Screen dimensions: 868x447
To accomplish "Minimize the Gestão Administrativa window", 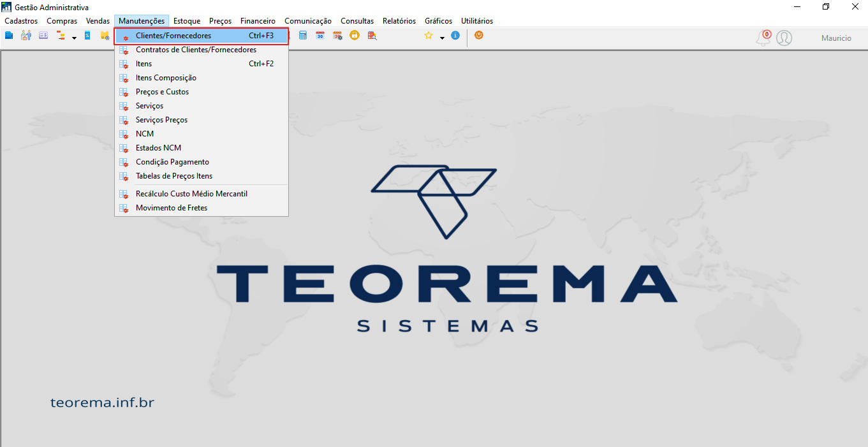I will pos(797,7).
